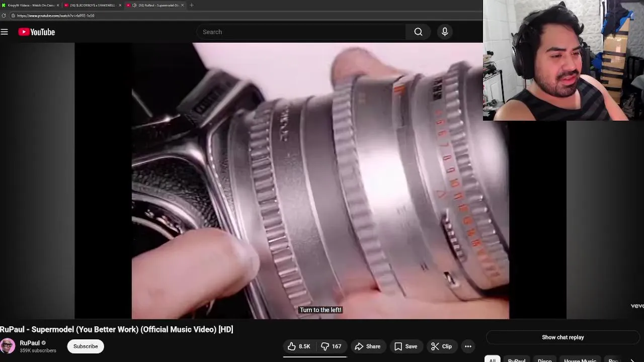
Task: Open the YouTube hamburger guide menu
Action: [5, 32]
